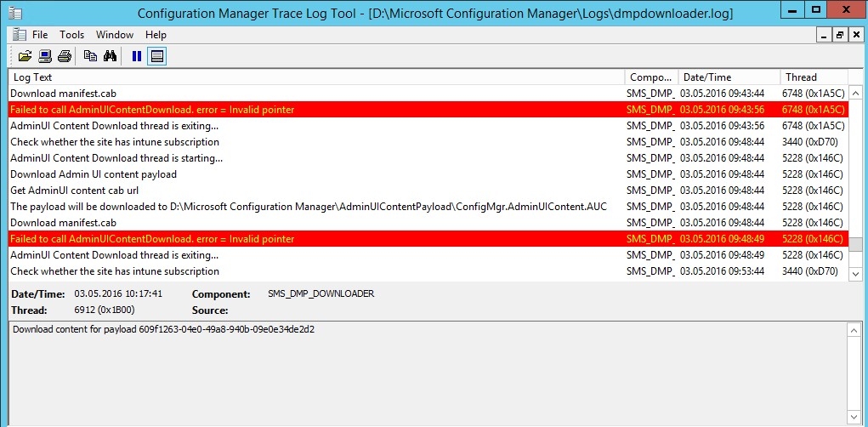Viewport: 868px width, 427px height.
Task: Click the log list scroll-up arrow
Action: point(855,94)
